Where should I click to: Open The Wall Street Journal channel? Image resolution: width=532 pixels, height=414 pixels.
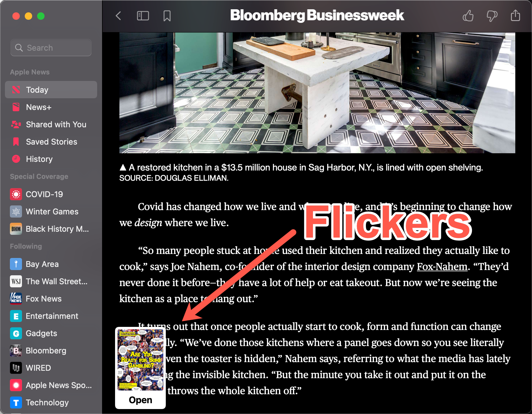[x=51, y=281]
